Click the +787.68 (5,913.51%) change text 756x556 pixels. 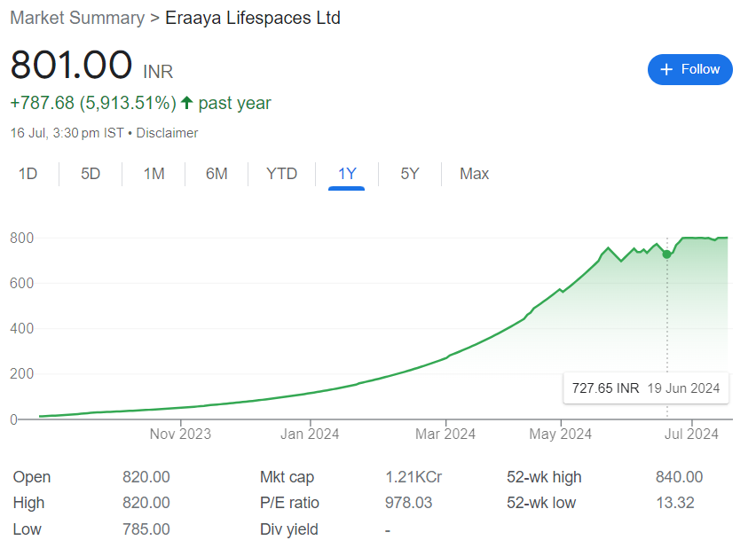pyautogui.click(x=93, y=103)
